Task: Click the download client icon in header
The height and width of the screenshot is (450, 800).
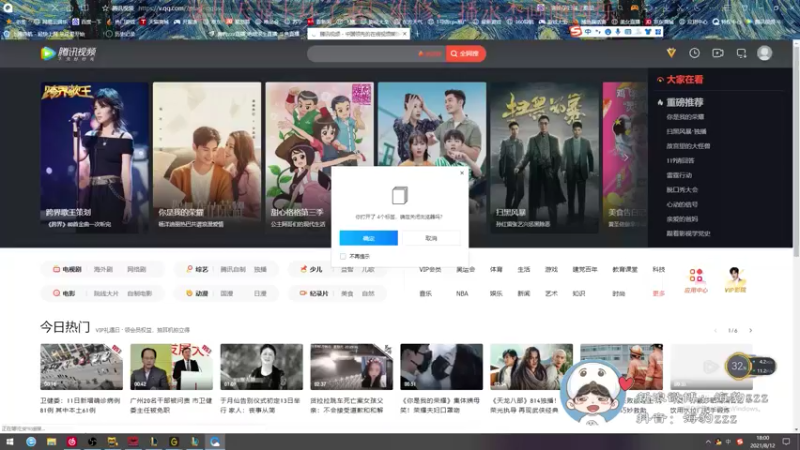Action: (x=741, y=53)
